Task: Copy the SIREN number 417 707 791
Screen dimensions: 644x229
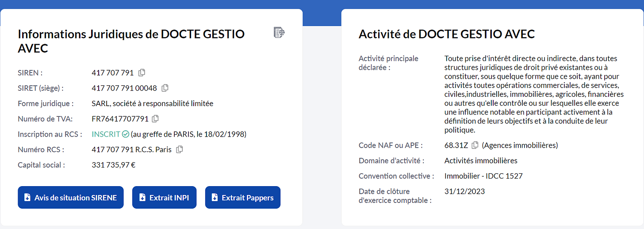Action: pos(142,73)
